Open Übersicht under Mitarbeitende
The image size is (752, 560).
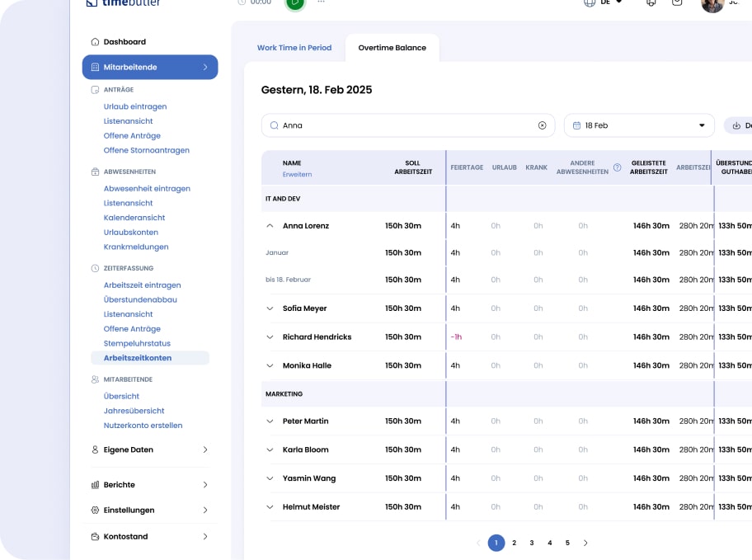pyautogui.click(x=121, y=397)
